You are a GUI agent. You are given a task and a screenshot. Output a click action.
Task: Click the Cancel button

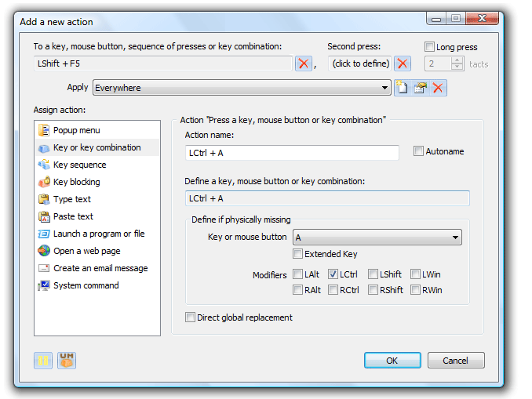tap(456, 361)
